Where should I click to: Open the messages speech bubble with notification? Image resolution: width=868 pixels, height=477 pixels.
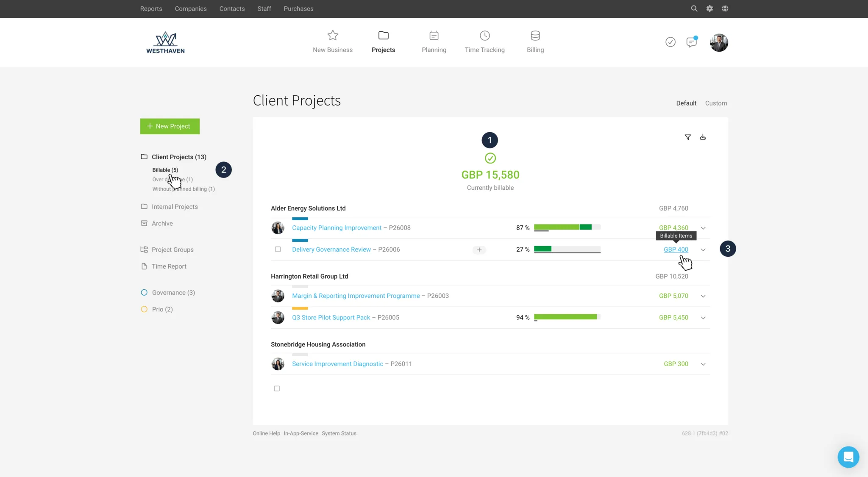tap(691, 42)
